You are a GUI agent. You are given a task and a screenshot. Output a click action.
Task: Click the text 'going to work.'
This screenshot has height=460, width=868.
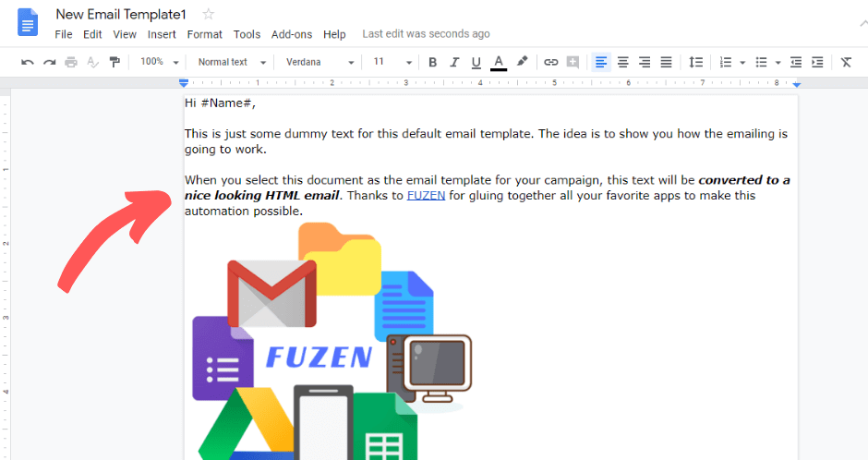click(225, 149)
